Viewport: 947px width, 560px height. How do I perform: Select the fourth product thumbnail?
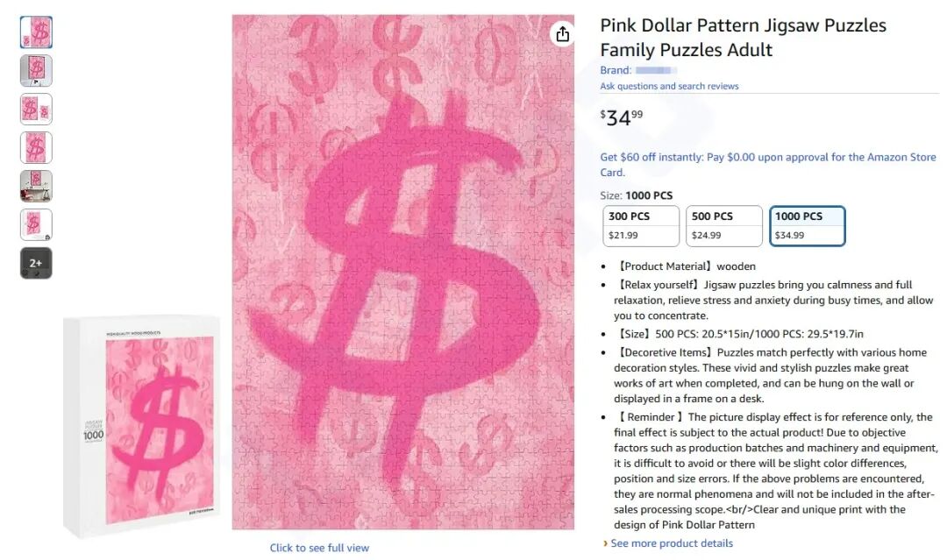tap(36, 148)
